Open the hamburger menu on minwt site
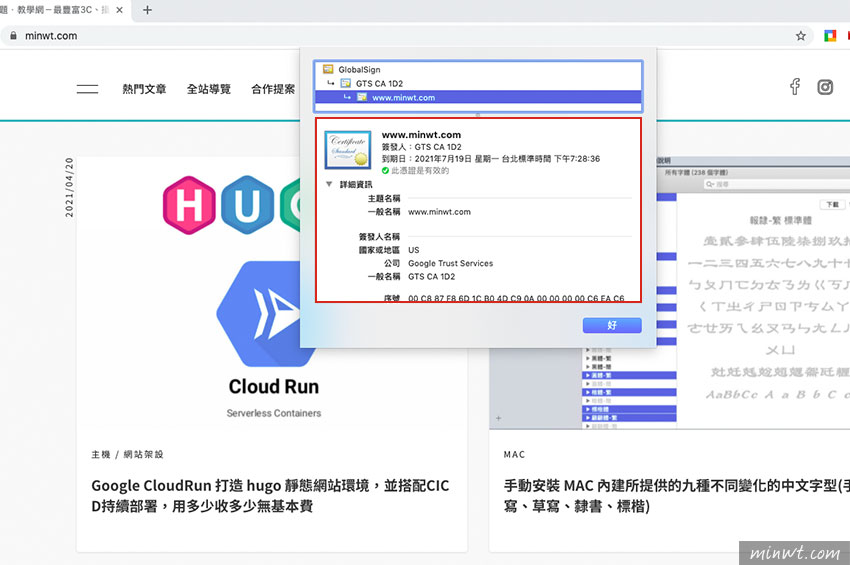 [x=87, y=89]
